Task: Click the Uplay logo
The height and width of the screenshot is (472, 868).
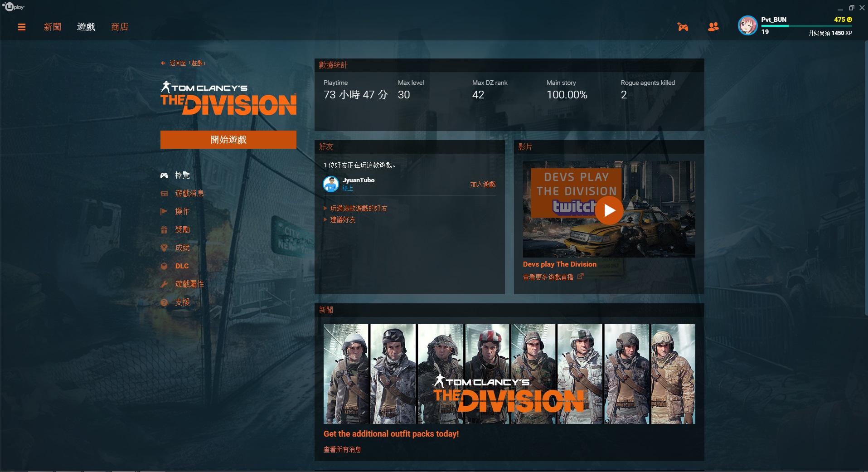Action: pyautogui.click(x=13, y=7)
